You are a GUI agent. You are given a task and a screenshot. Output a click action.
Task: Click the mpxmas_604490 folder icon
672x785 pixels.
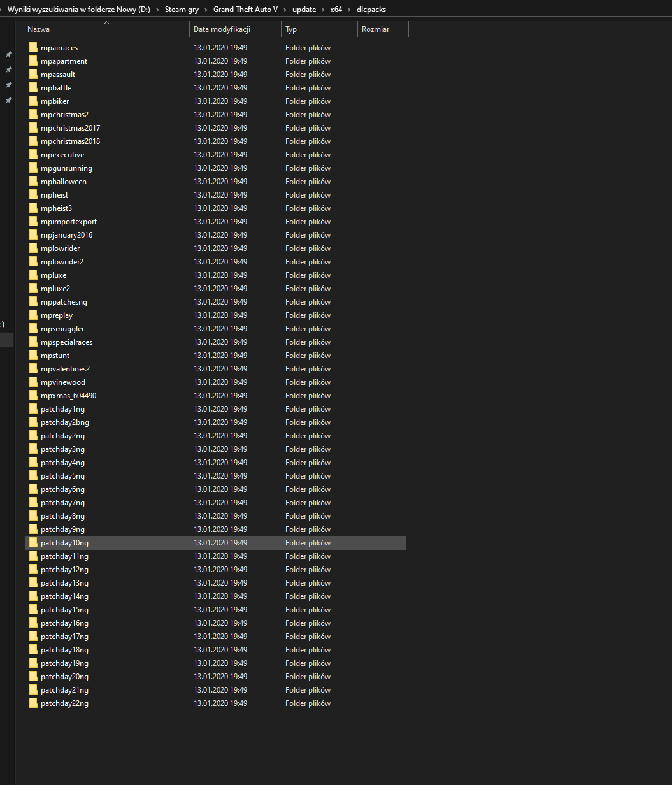33,395
